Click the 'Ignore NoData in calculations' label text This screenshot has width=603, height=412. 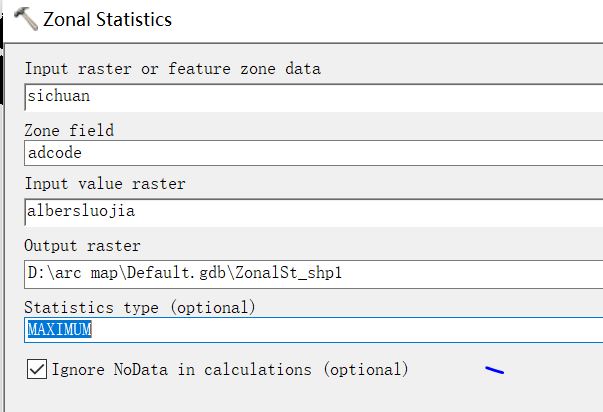coord(230,369)
